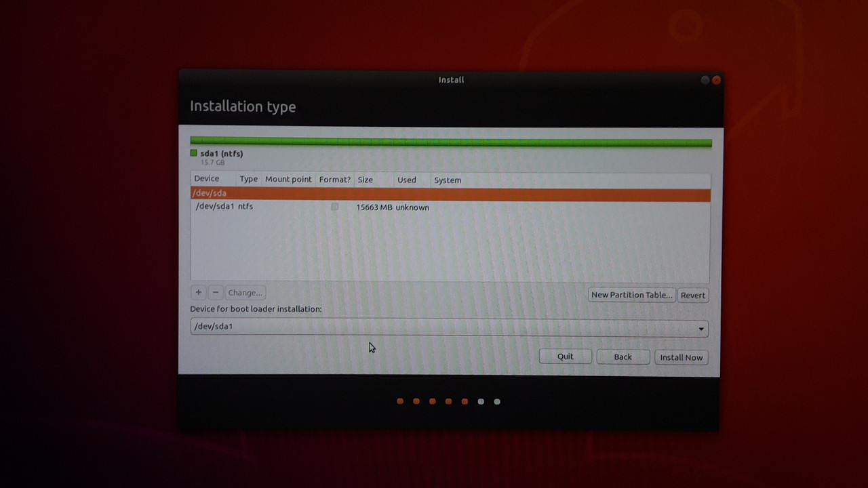This screenshot has width=868, height=488.
Task: Click the dropdown arrow for boot loader device
Action: [701, 328]
